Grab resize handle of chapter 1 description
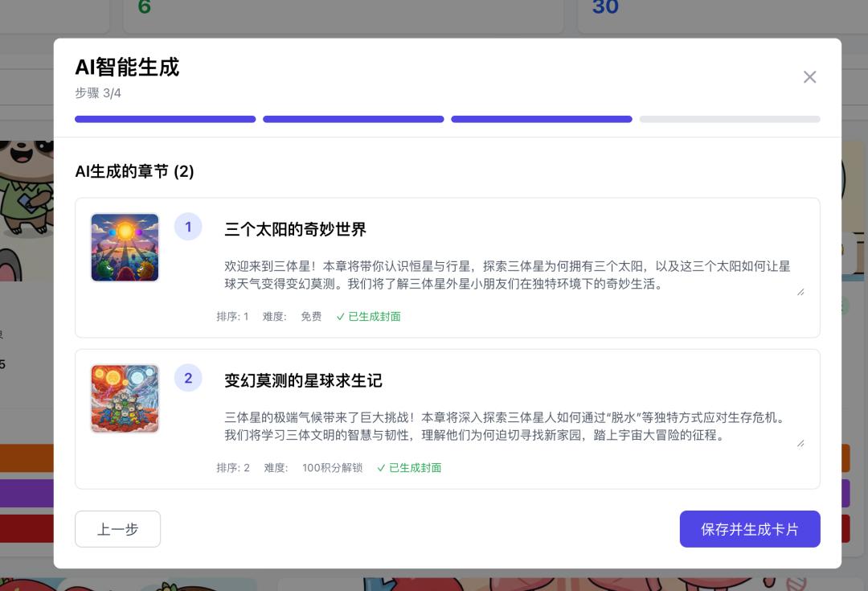Viewport: 868px width, 591px height. click(x=800, y=292)
